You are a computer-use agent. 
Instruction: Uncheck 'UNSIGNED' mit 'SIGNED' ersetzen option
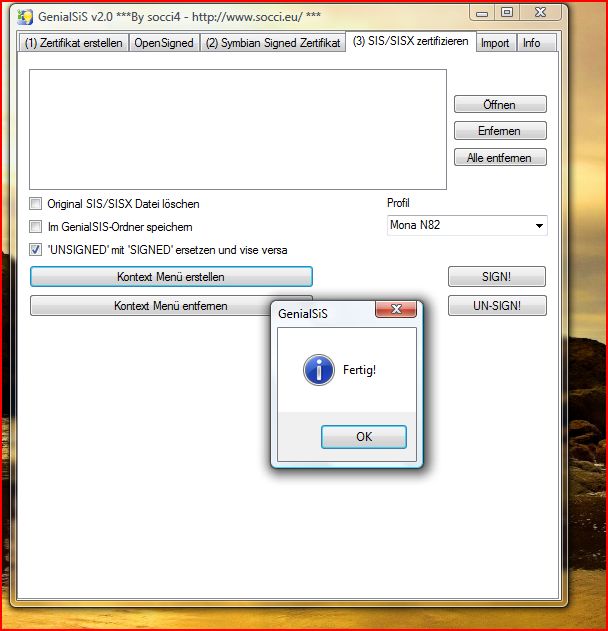point(35,250)
